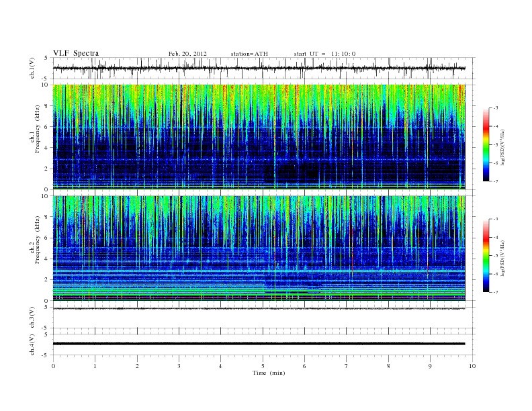
Task: Select the date text "Feb. 20, 2012"
Action: click(187, 54)
